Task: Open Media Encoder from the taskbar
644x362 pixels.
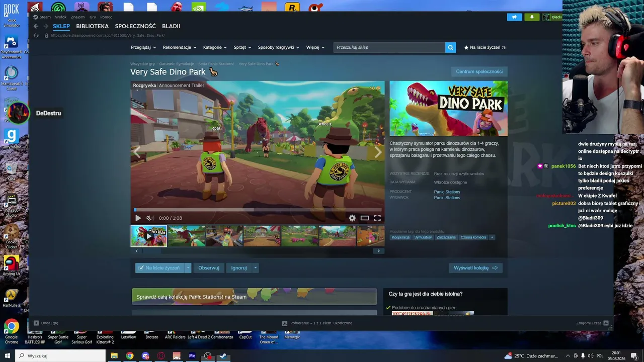Action: point(192,356)
